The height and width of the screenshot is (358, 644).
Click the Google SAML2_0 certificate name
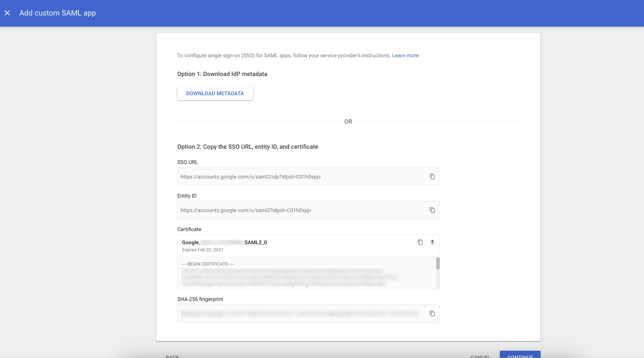224,242
